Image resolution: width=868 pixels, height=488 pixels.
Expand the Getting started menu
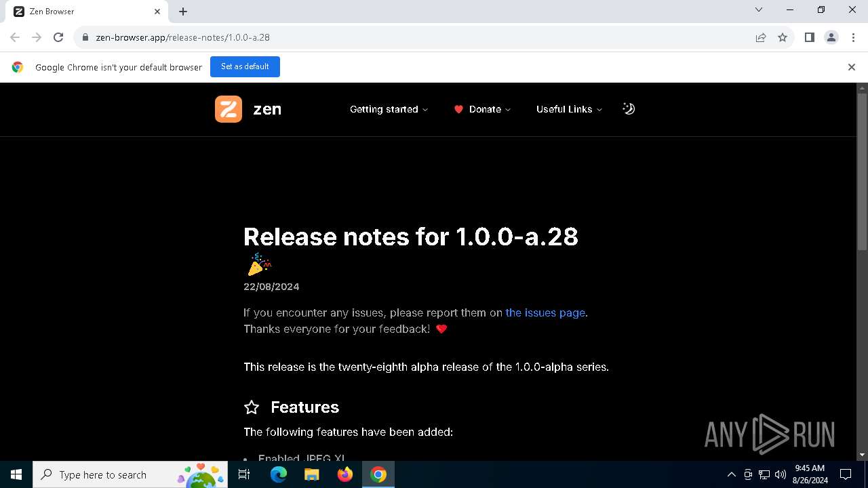pyautogui.click(x=389, y=109)
